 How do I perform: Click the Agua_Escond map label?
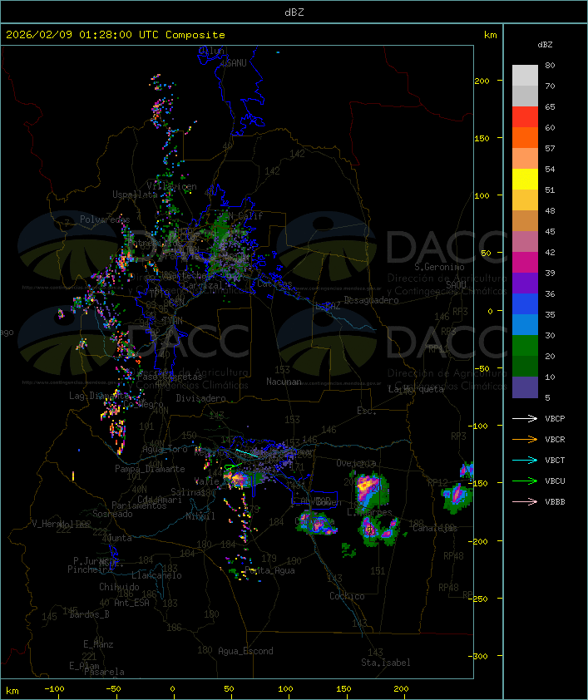(x=245, y=651)
